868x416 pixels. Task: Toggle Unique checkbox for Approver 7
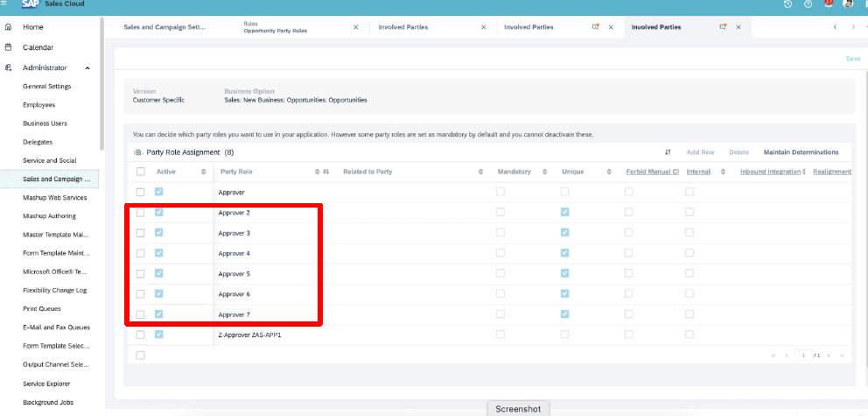tap(564, 314)
